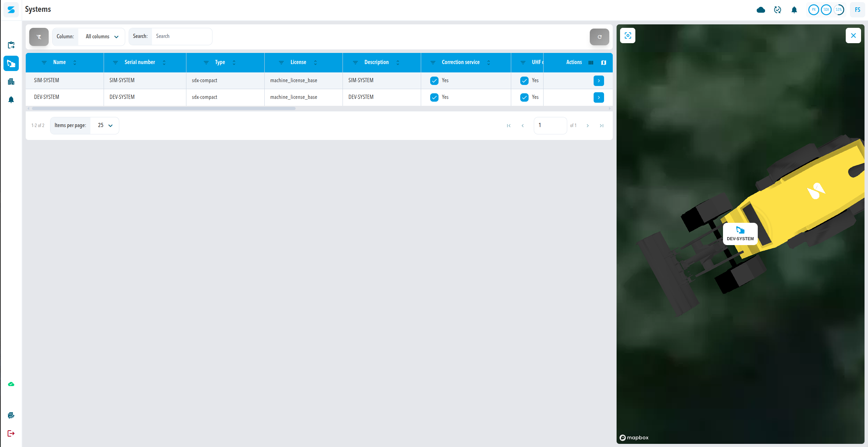Open the alerts bell in sidebar
Screen dimensions: 868x447
(11, 100)
